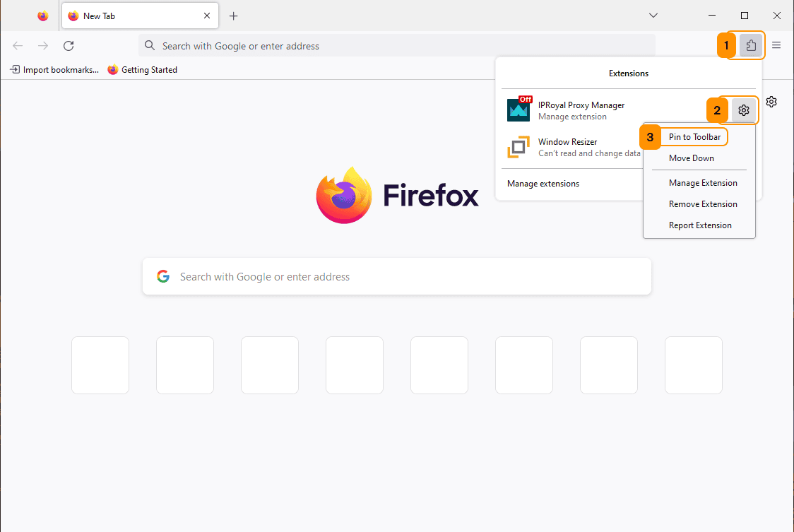Screen dimensions: 794x532
Task: Open the Extensions puzzle-piece toolbar button
Action: tap(750, 46)
